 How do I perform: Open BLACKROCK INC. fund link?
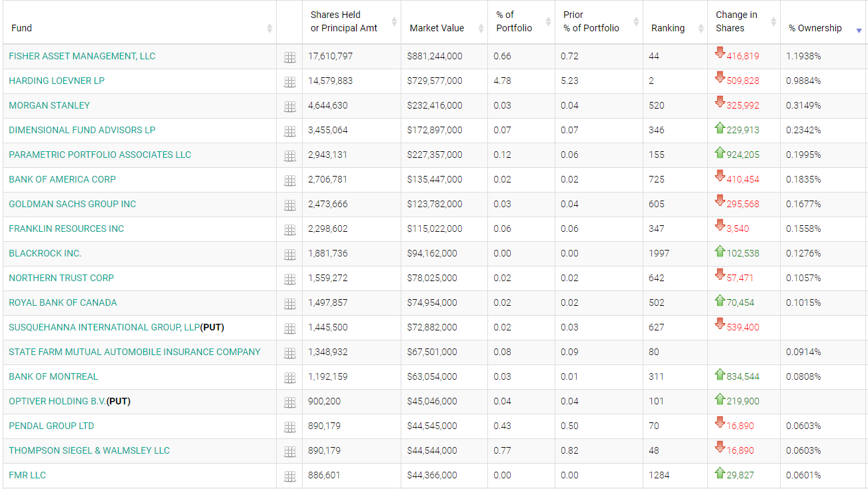pos(45,253)
